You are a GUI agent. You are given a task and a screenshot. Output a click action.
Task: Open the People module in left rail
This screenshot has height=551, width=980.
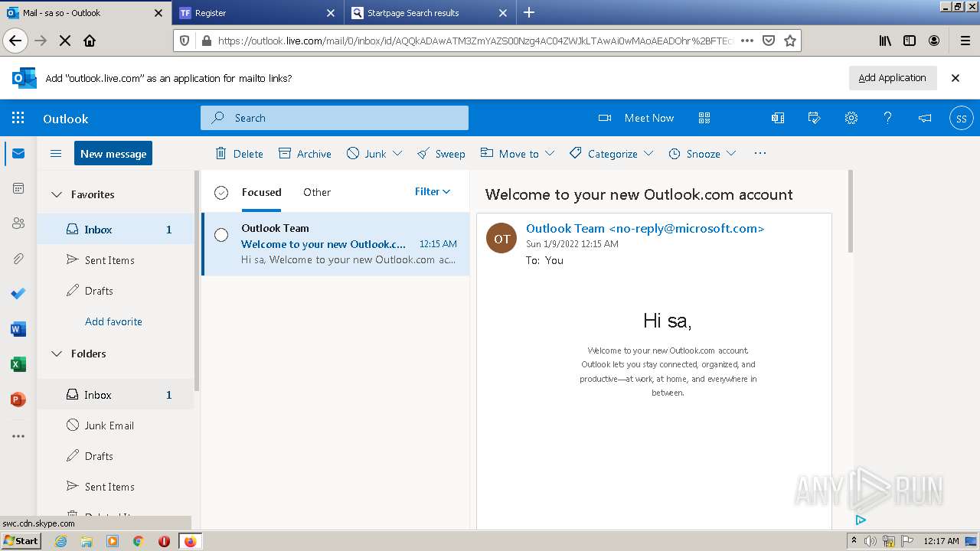(18, 223)
